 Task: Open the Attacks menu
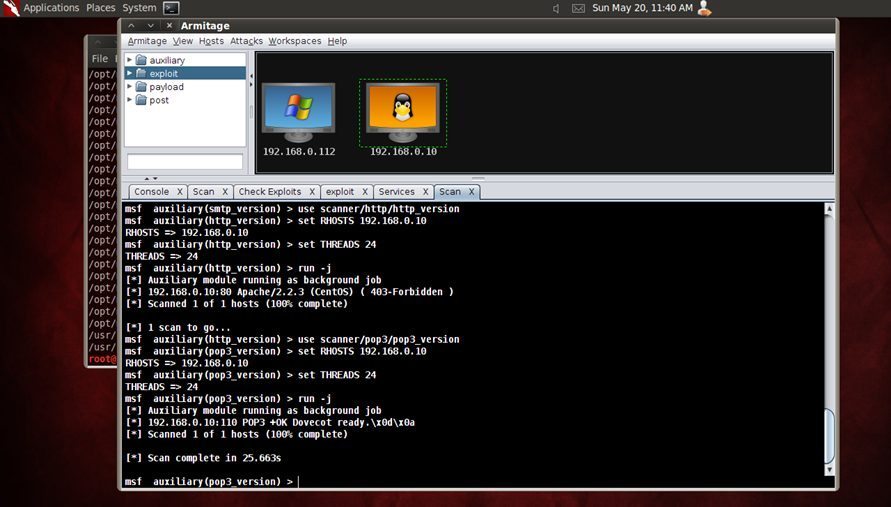point(246,41)
